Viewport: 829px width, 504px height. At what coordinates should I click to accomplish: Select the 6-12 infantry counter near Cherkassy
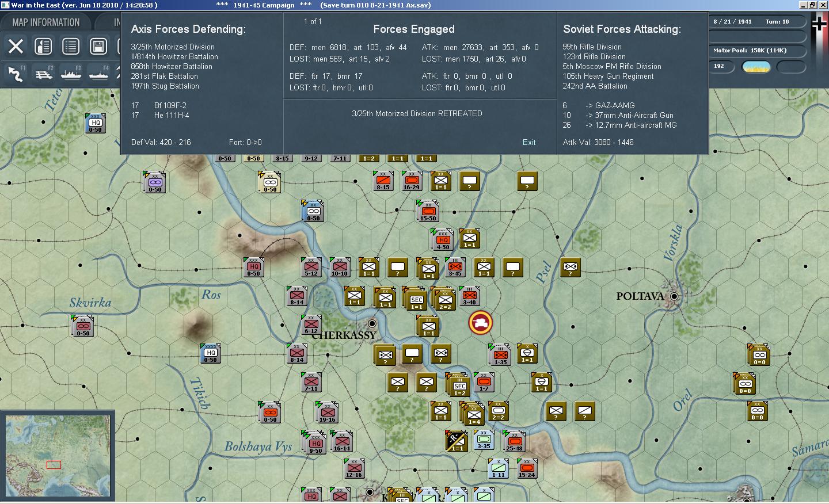[x=311, y=324]
